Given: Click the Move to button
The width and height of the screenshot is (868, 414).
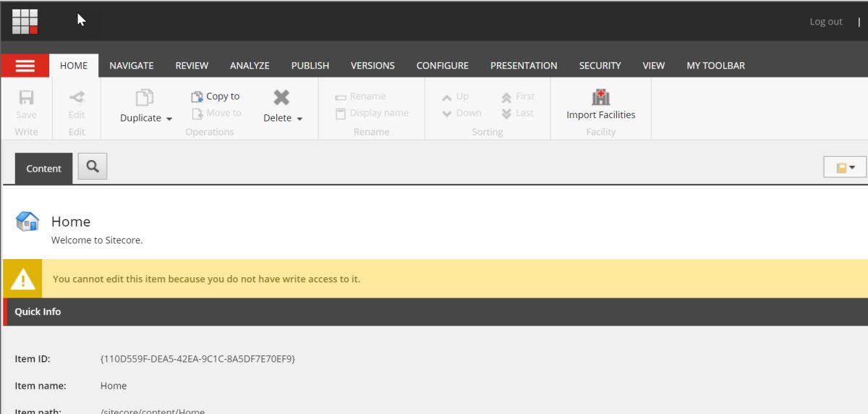Looking at the screenshot, I should 216,113.
